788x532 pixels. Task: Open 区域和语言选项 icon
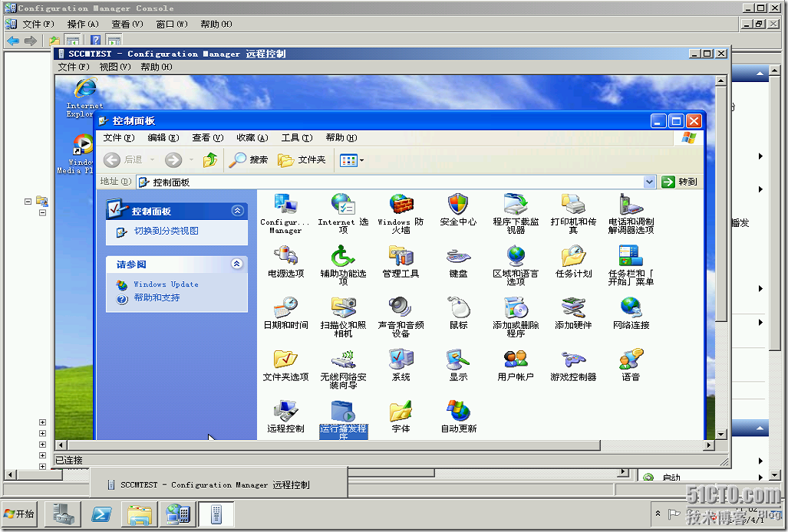point(516,265)
